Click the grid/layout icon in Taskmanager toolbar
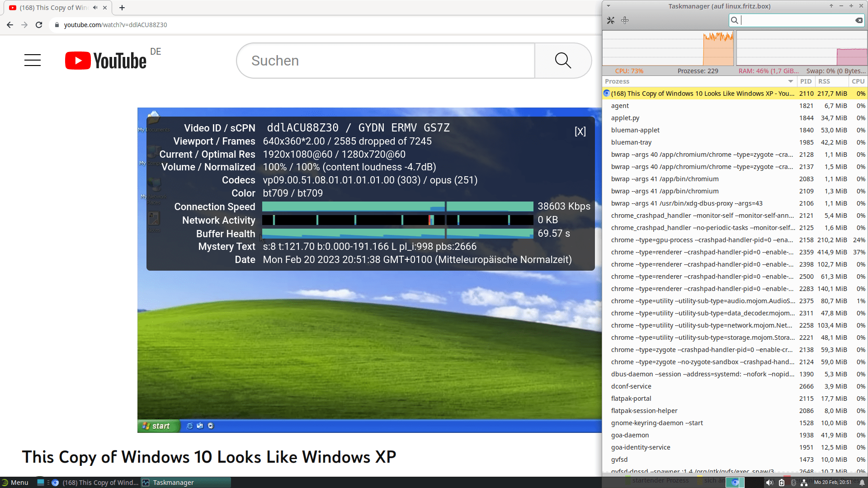868x488 pixels. pyautogui.click(x=624, y=20)
